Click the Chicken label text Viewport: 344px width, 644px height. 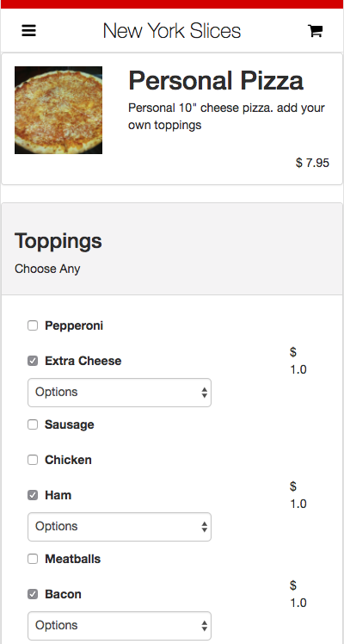[x=68, y=460]
